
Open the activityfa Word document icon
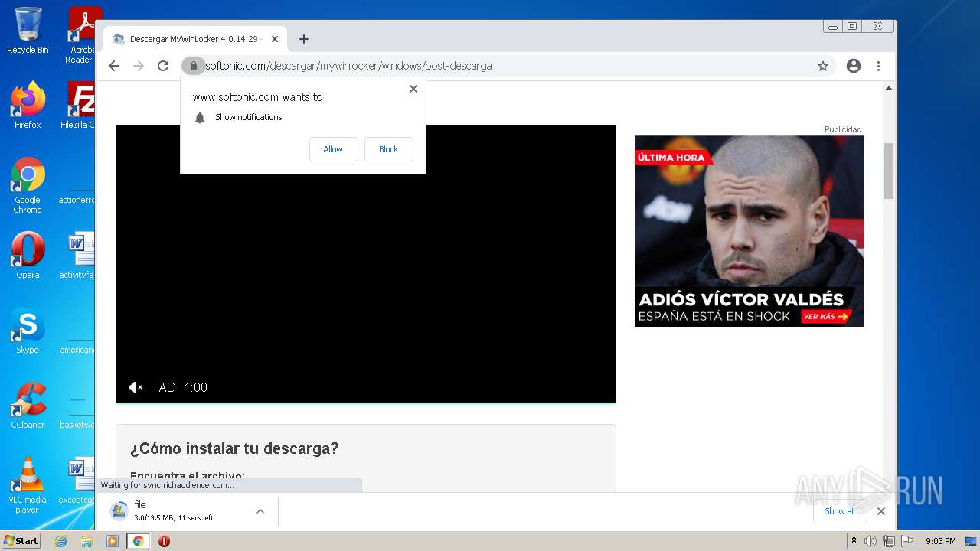click(79, 256)
